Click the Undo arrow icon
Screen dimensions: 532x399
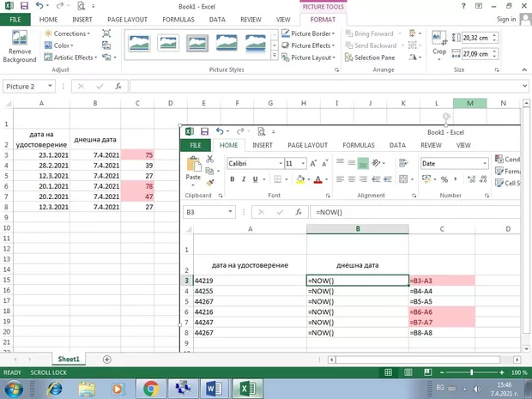point(40,6)
